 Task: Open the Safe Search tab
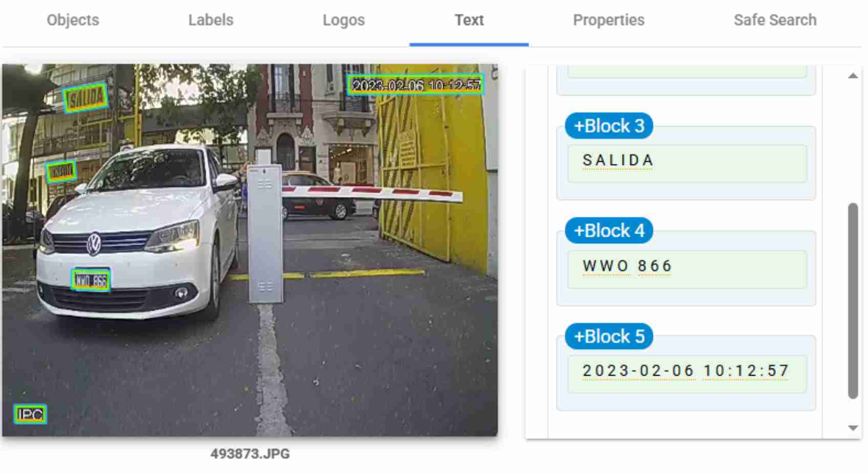[x=775, y=20]
